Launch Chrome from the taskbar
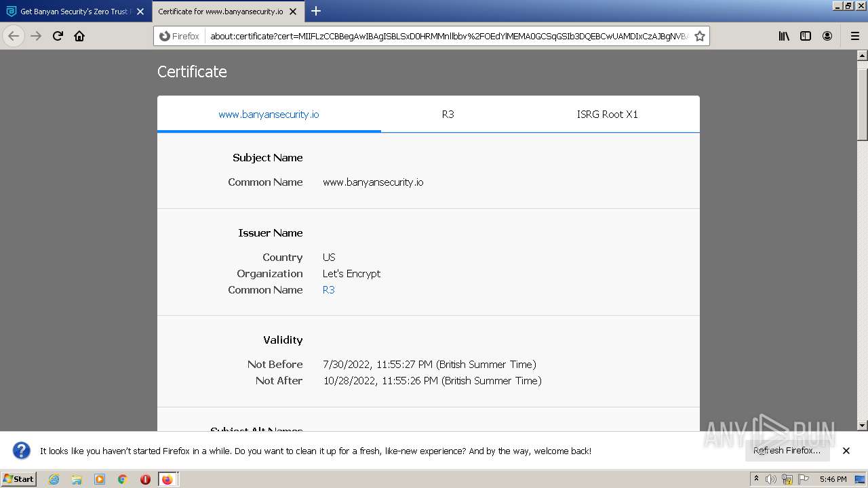The height and width of the screenshot is (488, 868). coord(123,479)
